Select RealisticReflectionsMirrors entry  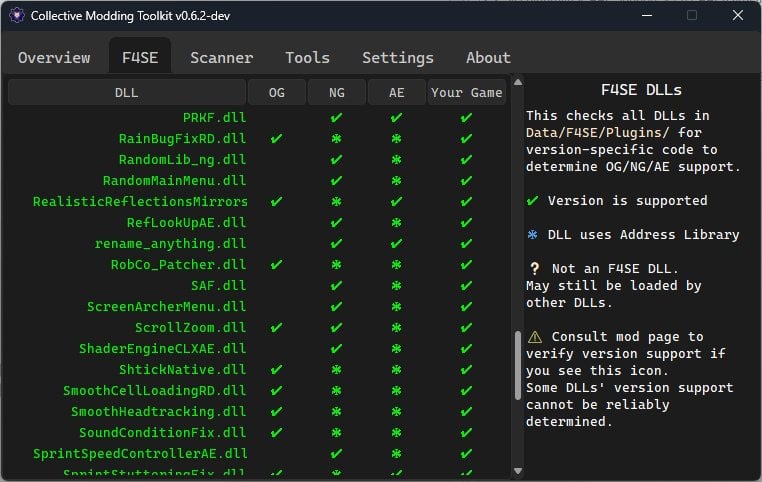[x=140, y=201]
